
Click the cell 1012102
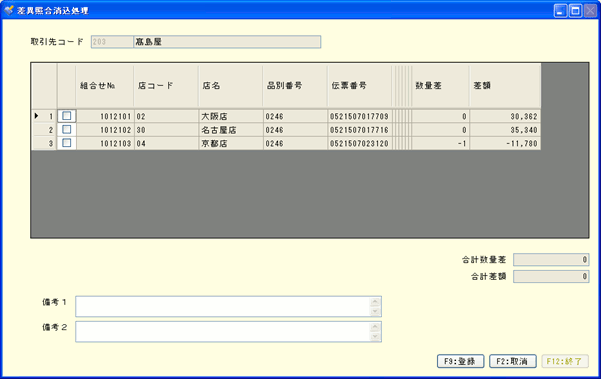point(105,130)
